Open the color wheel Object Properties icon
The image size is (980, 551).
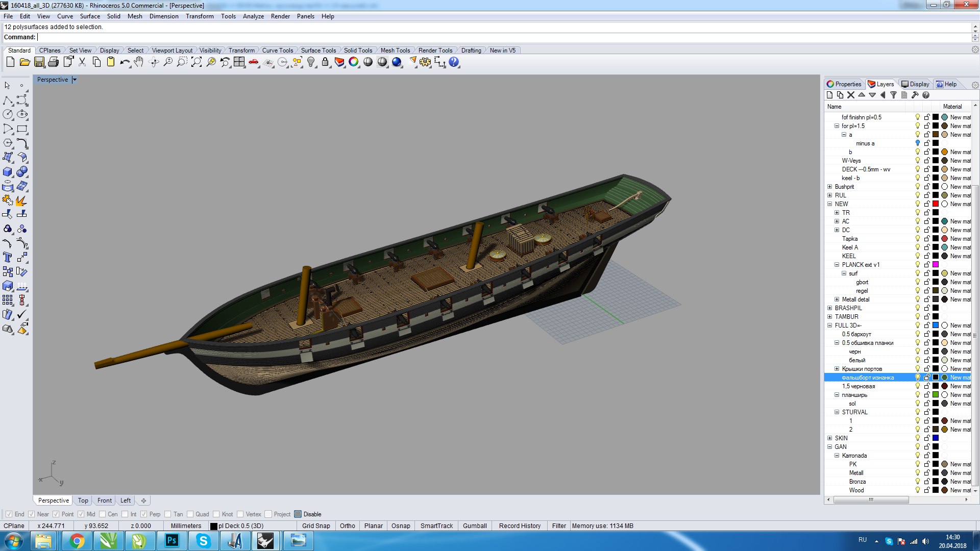[354, 62]
